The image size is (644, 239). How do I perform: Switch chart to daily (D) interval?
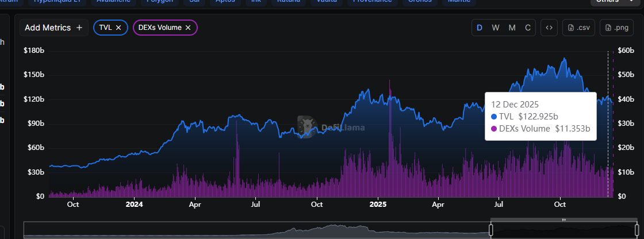pyautogui.click(x=480, y=28)
